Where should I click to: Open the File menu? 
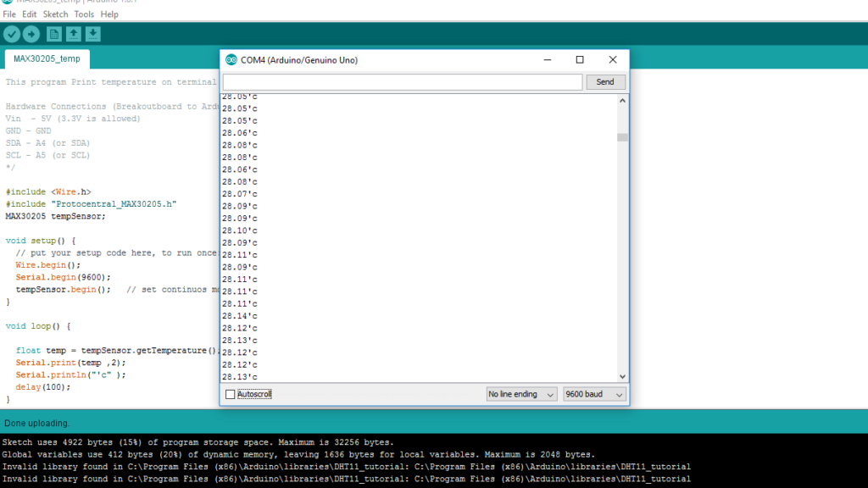tap(9, 14)
